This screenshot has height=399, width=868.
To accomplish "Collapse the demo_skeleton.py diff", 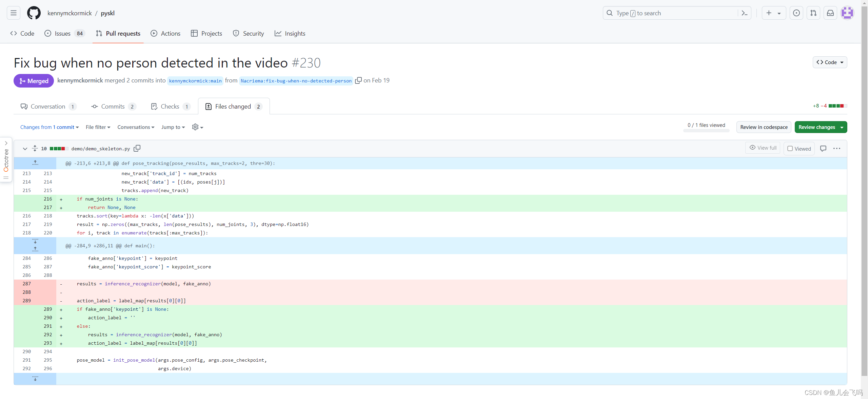I will 25,149.
